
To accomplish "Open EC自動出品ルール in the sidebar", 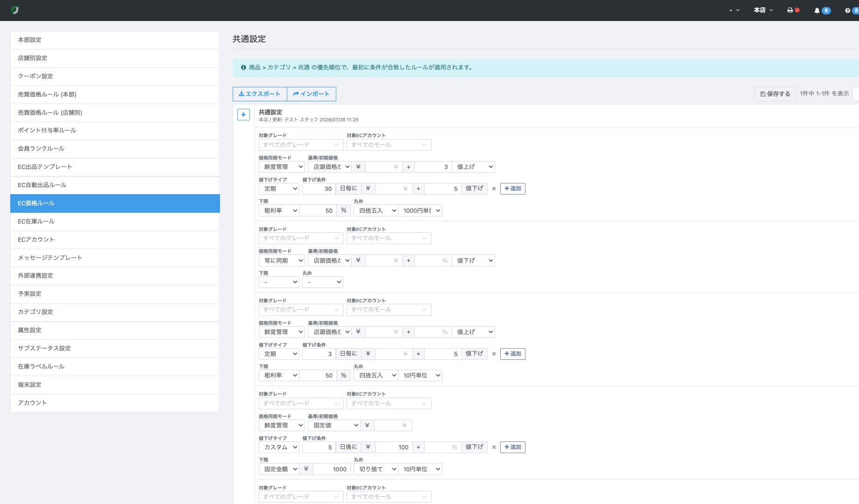I will (115, 185).
